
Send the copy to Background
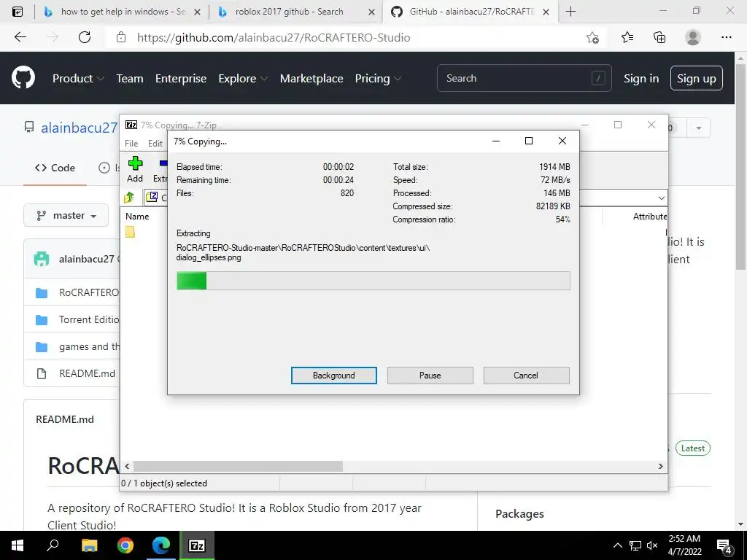334,376
